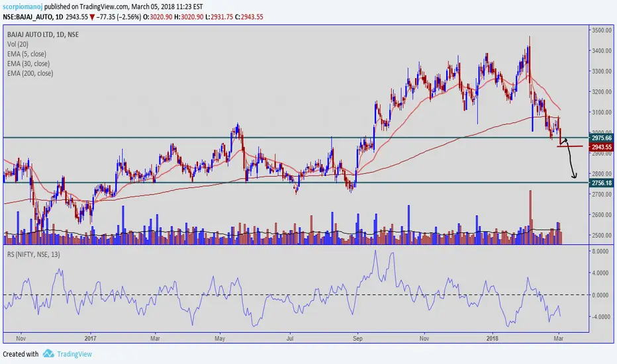Select the NSE:BAJAJ_AUTO, 1D symbol header

click(33, 17)
